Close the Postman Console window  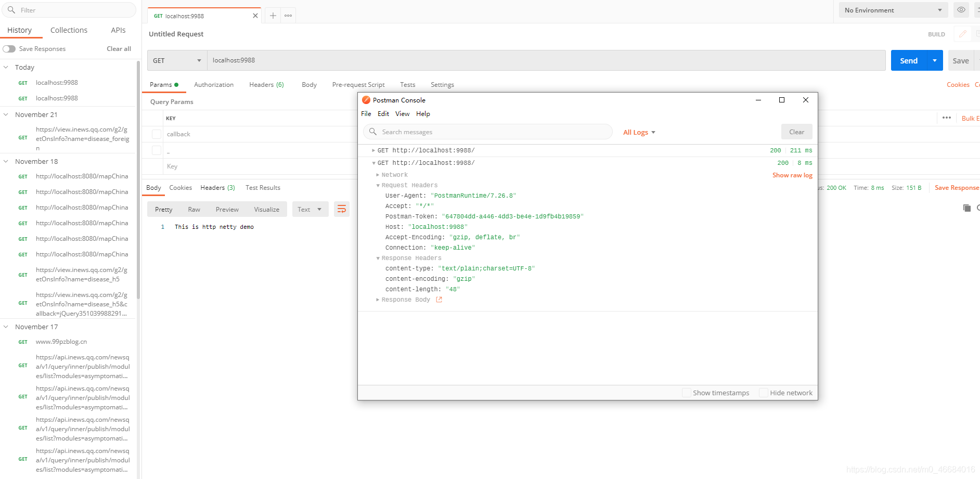click(806, 100)
